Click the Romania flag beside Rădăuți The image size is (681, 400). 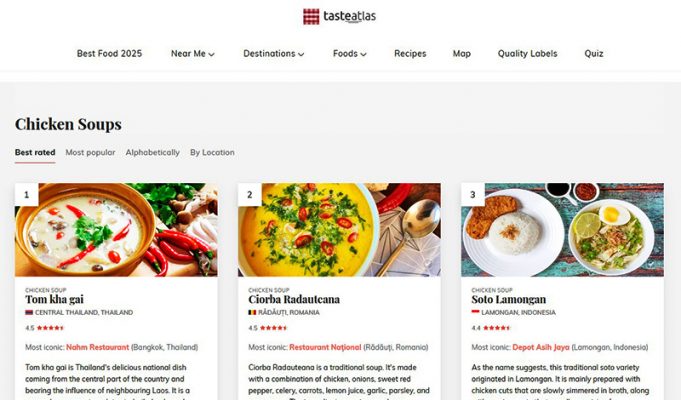(252, 312)
